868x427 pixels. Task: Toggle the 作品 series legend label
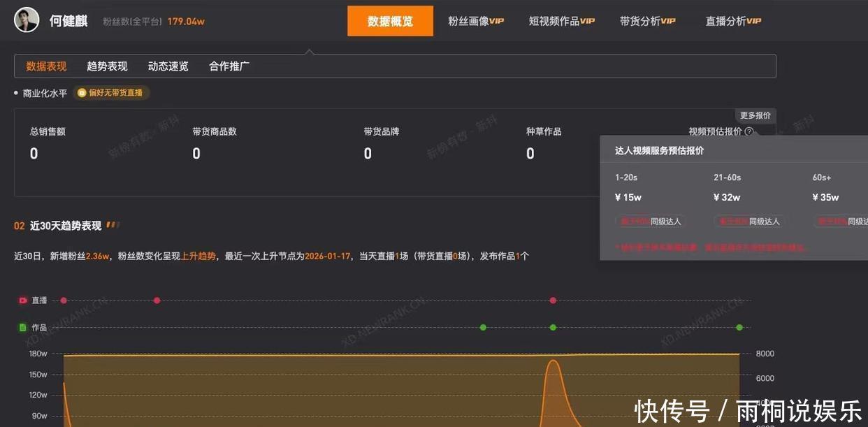pyautogui.click(x=39, y=327)
